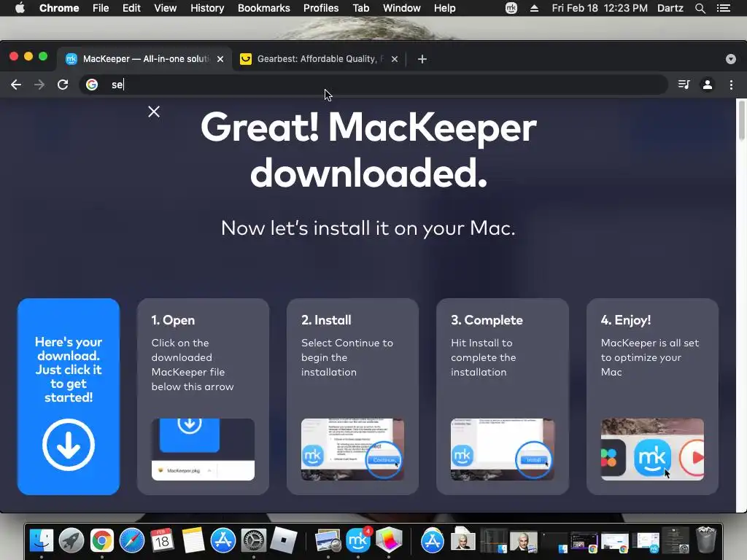Open the Profiles menu
The image size is (747, 560).
click(x=321, y=8)
